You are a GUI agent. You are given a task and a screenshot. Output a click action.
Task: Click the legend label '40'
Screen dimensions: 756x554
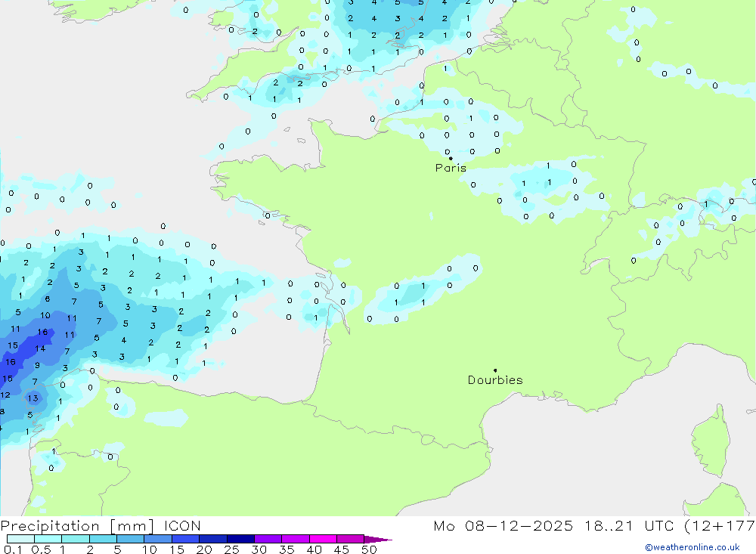point(314,549)
